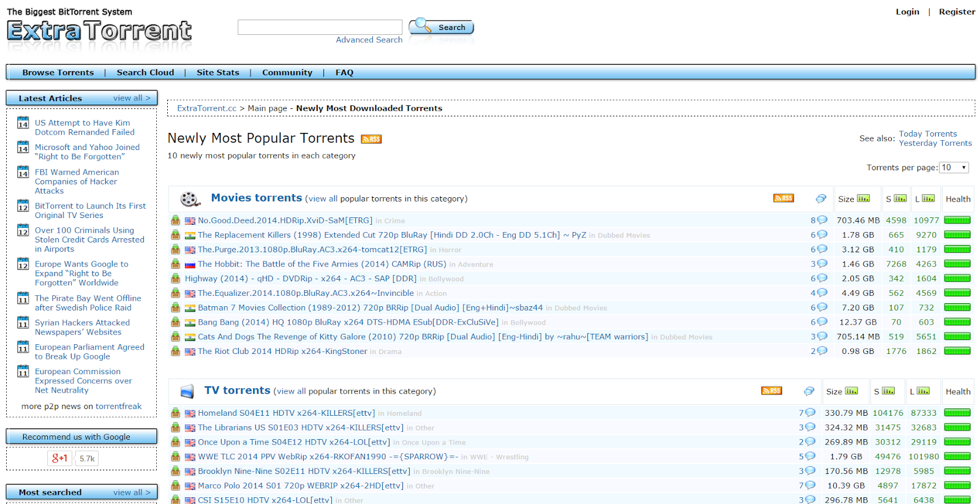Open the Torrents per page dropdown
980x504 pixels.
tap(954, 168)
